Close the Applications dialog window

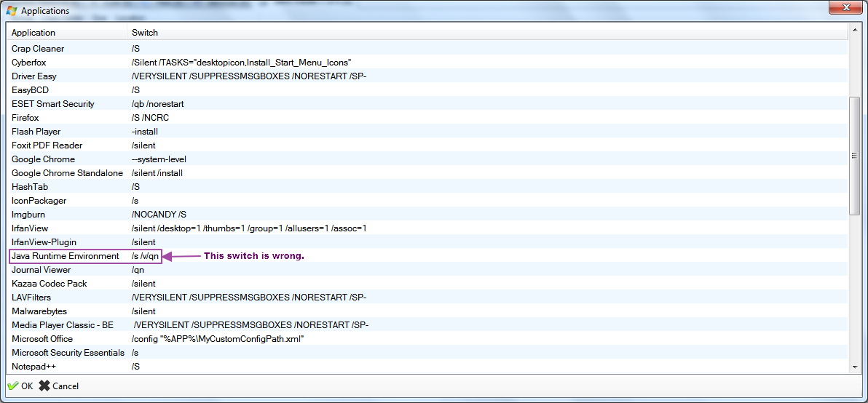point(843,9)
